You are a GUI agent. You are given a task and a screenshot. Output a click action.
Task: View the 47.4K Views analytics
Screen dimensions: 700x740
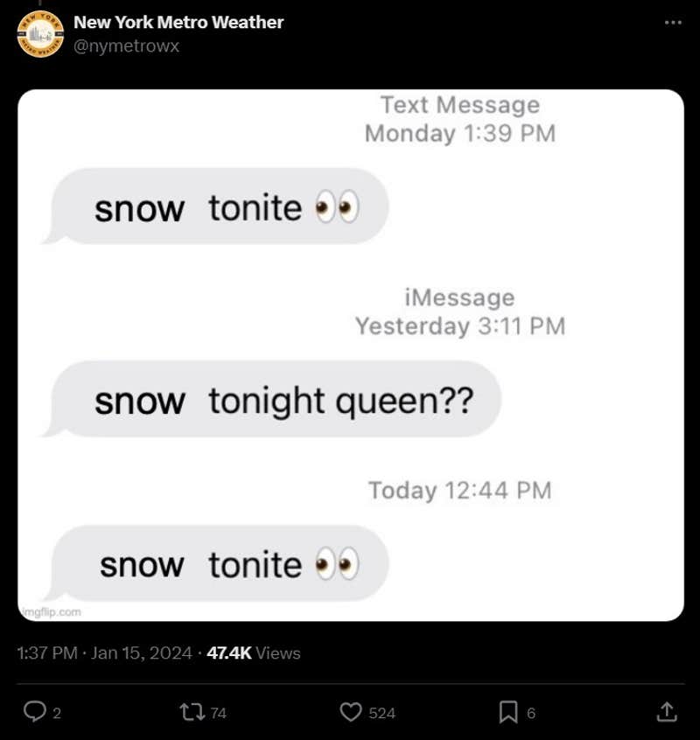click(254, 653)
